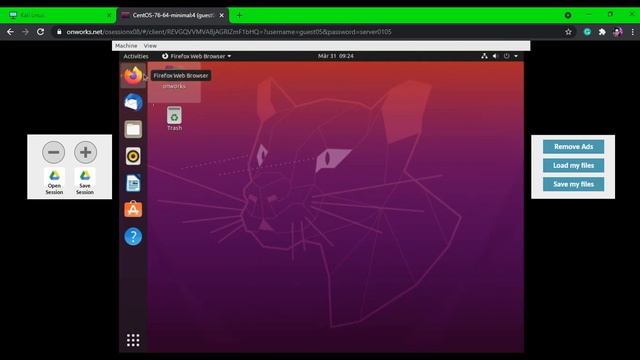Click the volume speaker icon in top bar

[495, 56]
